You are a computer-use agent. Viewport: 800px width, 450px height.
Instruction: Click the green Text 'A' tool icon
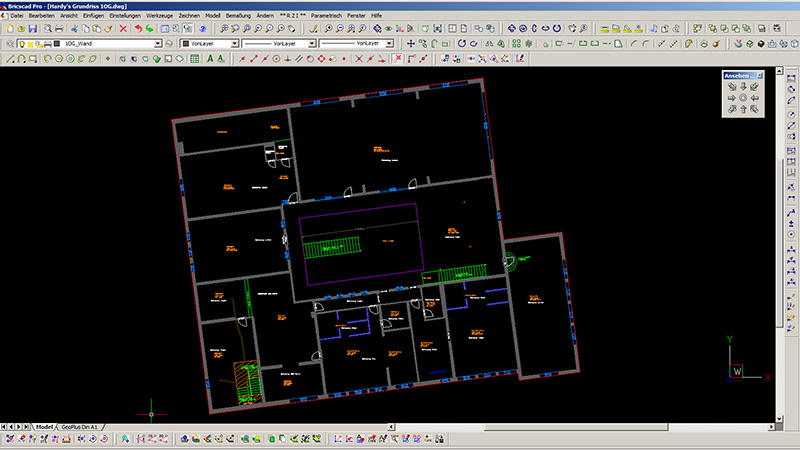tap(210, 59)
